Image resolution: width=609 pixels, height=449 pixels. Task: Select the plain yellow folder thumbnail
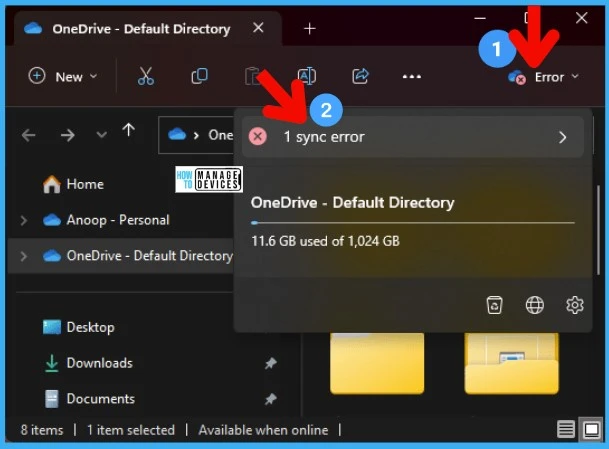coord(377,363)
